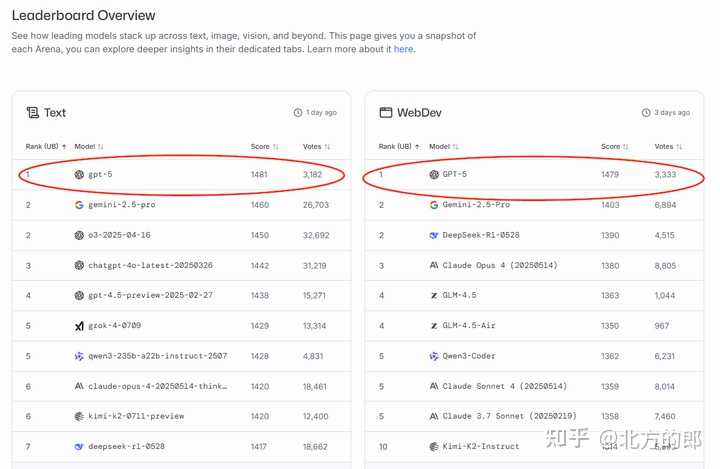Click the WebDev leaderboard window icon

(385, 113)
